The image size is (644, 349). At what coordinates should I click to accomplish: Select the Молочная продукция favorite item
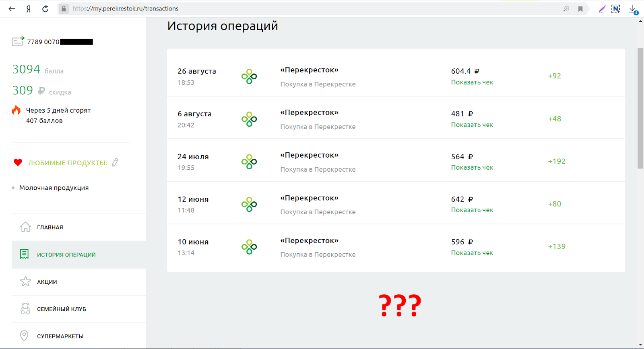54,188
